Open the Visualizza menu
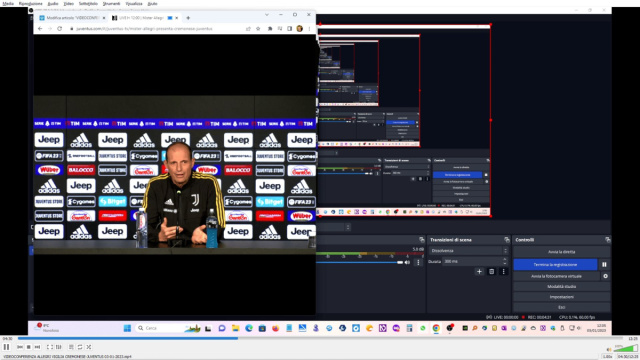 [133, 3]
